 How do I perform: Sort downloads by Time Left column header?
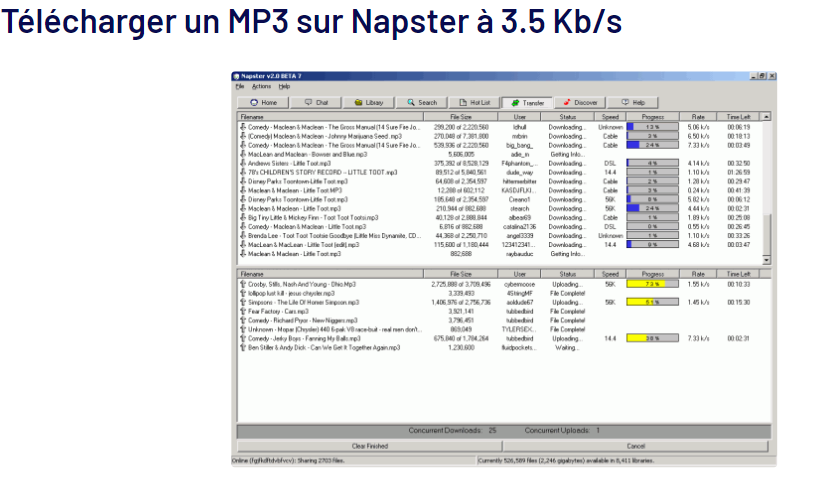739,117
